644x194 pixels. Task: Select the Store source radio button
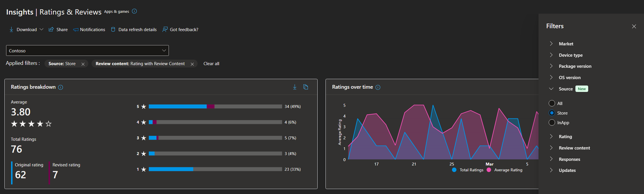tap(552, 113)
